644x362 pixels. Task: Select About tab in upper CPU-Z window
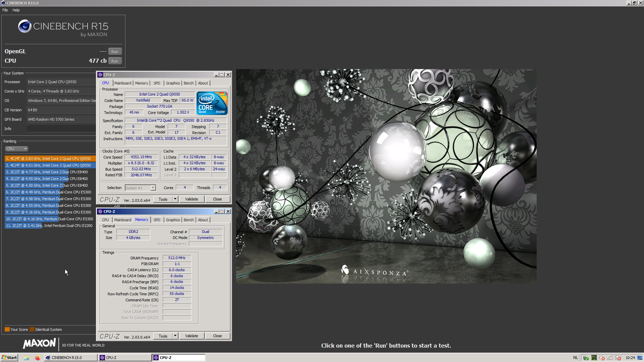click(203, 83)
